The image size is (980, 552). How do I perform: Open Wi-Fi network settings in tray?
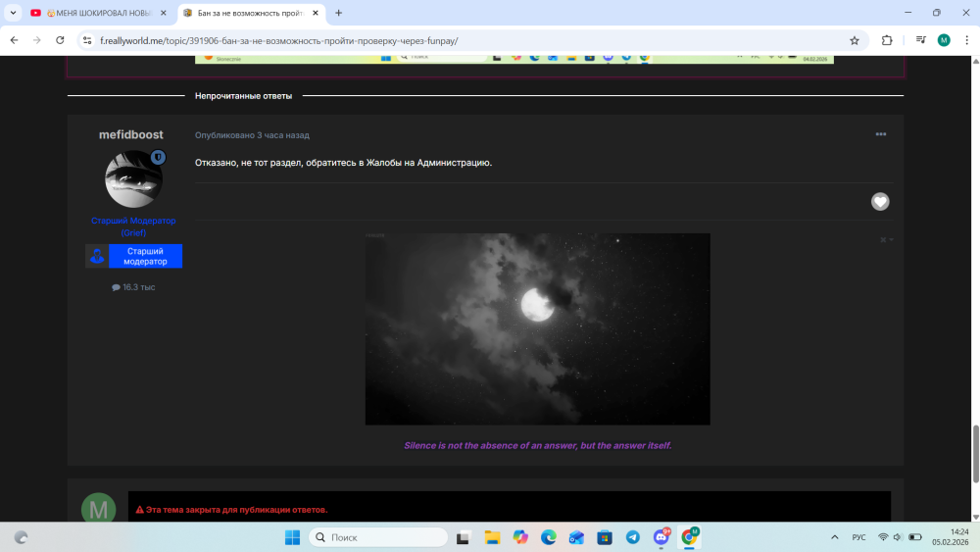(883, 537)
